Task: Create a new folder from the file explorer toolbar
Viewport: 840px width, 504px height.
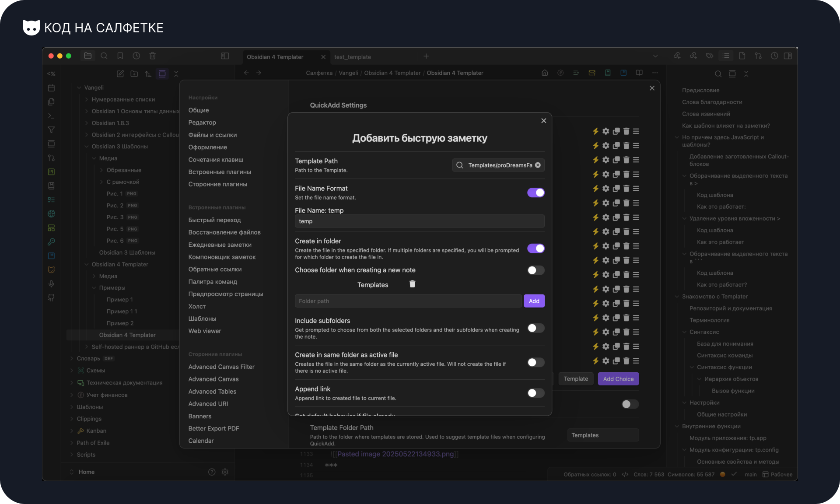Action: tap(134, 74)
